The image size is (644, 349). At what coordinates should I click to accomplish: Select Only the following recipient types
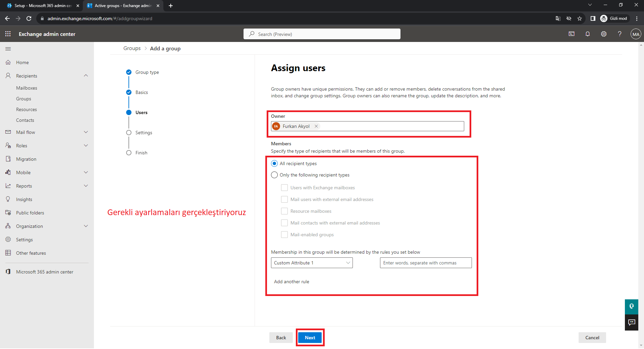274,175
